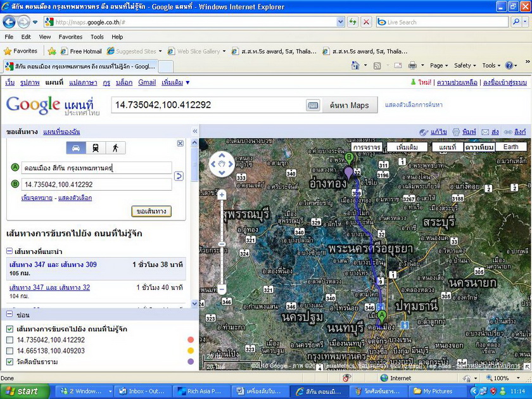This screenshot has height=399, width=532.
Task: Open the Favorites menu in menu bar
Action: click(x=70, y=37)
